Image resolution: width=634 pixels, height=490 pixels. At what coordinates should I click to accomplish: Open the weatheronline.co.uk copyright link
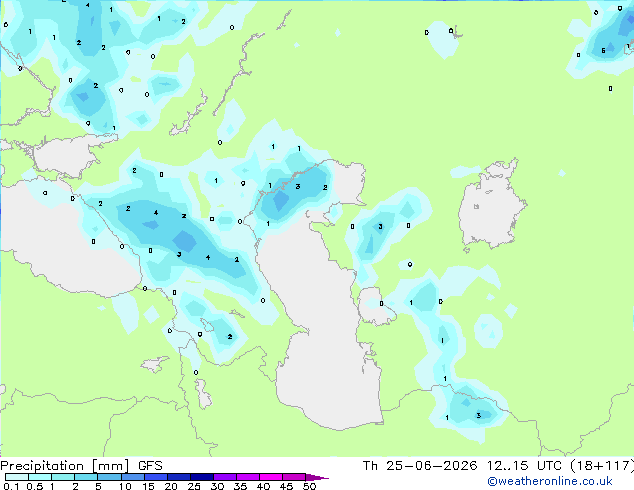click(x=550, y=481)
